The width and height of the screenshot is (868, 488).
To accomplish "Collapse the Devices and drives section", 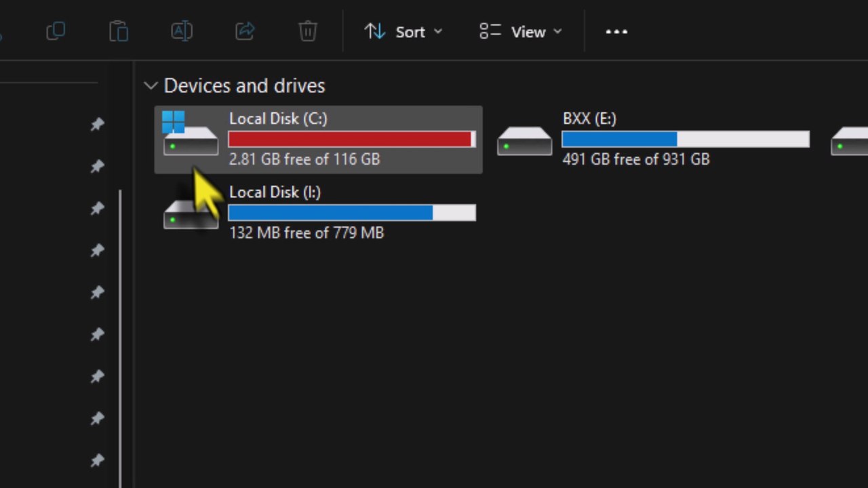I will click(151, 86).
